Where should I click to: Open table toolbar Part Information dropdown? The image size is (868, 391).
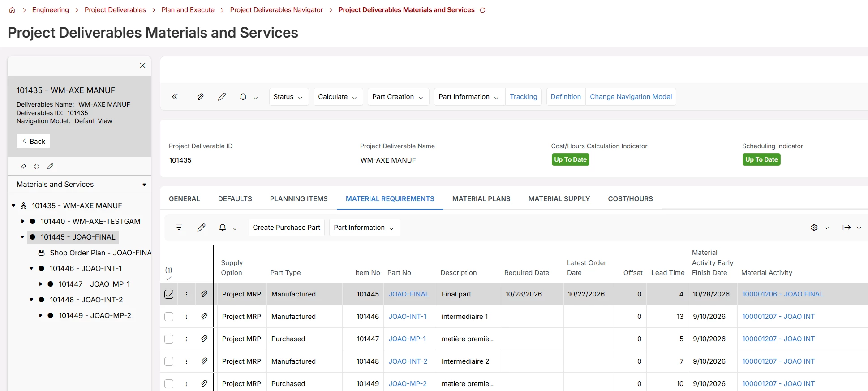click(x=364, y=228)
